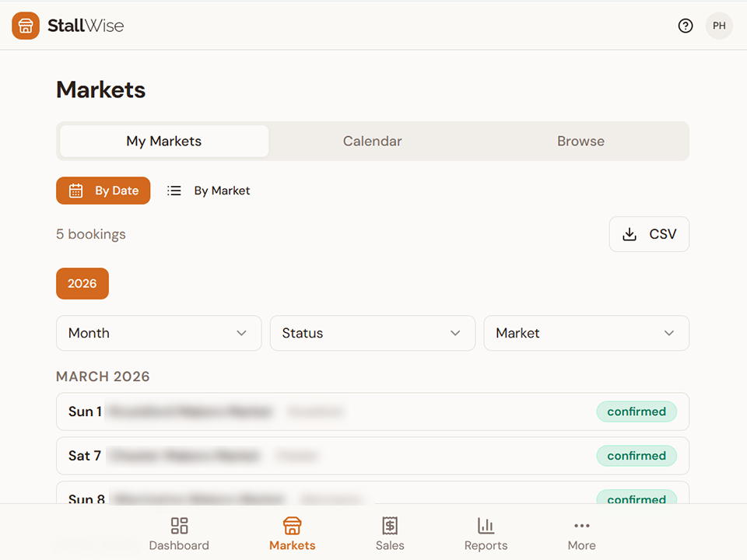Image resolution: width=747 pixels, height=560 pixels.
Task: Select the My Markets tab
Action: [164, 142]
